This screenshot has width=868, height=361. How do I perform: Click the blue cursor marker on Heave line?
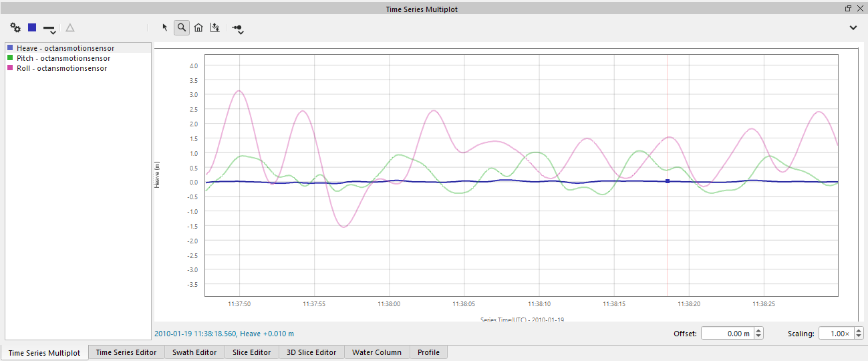point(667,181)
